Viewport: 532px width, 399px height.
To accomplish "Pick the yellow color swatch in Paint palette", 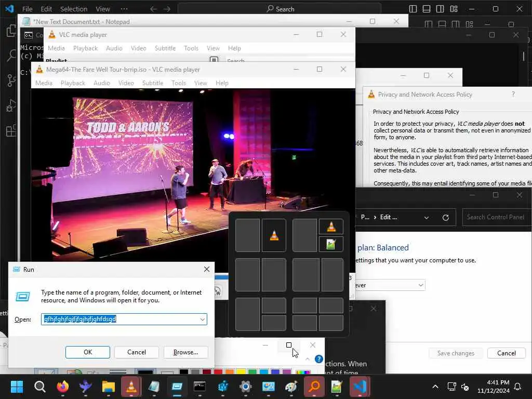I will point(241,372).
